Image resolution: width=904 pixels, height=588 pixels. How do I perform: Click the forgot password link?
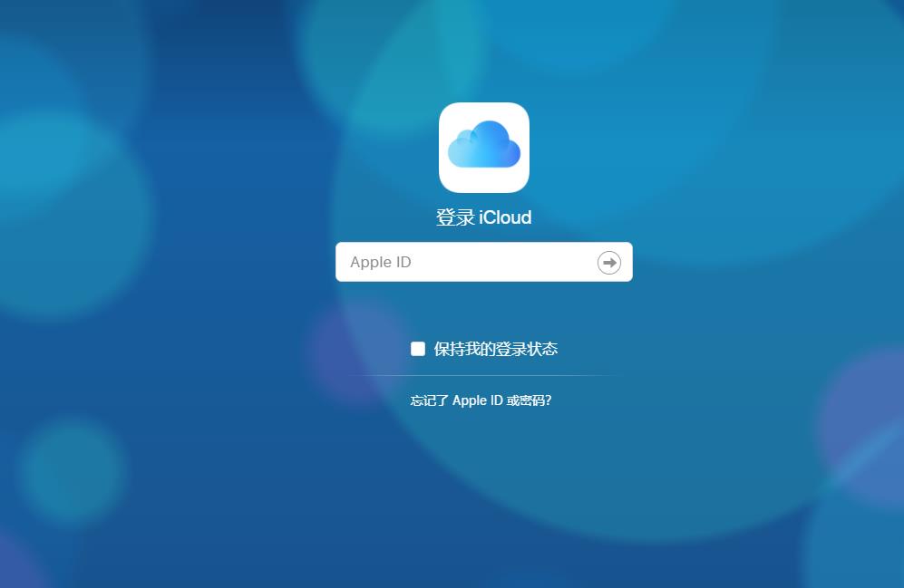[x=481, y=400]
